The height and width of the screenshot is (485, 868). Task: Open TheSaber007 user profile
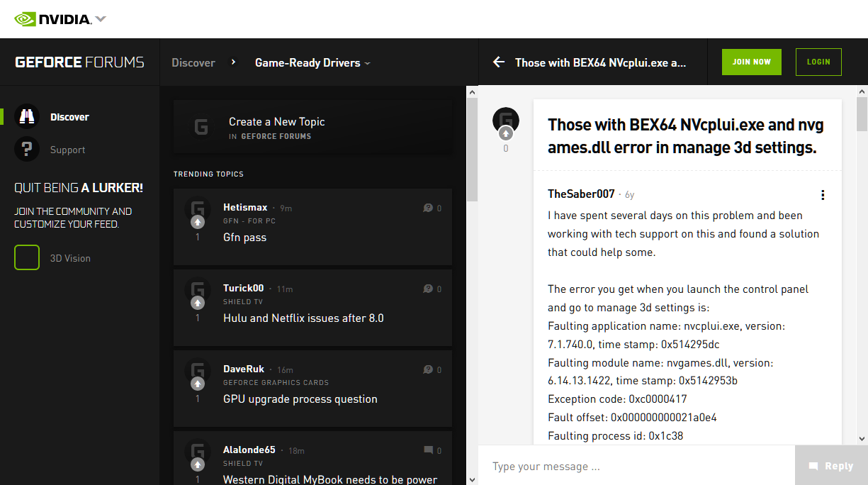pos(581,194)
